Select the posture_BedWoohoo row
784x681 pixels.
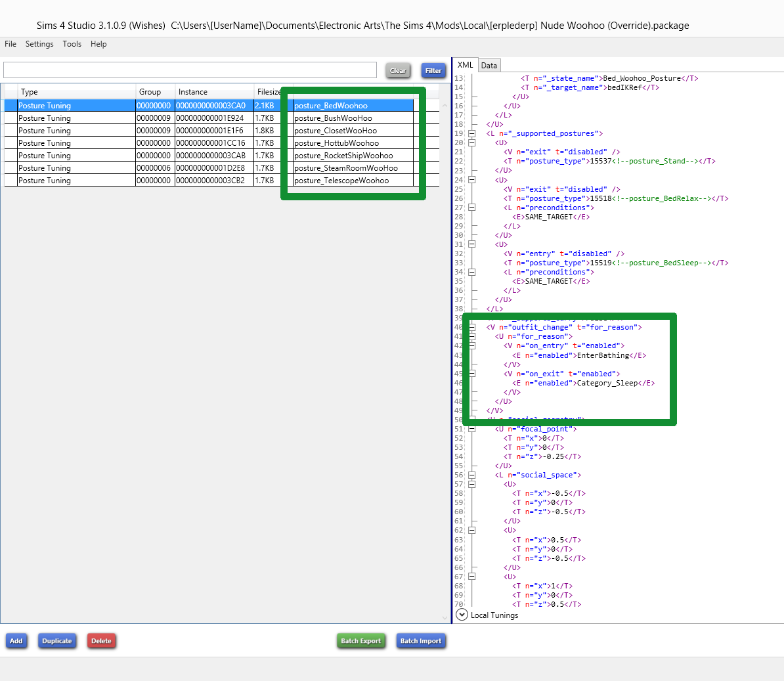point(221,106)
